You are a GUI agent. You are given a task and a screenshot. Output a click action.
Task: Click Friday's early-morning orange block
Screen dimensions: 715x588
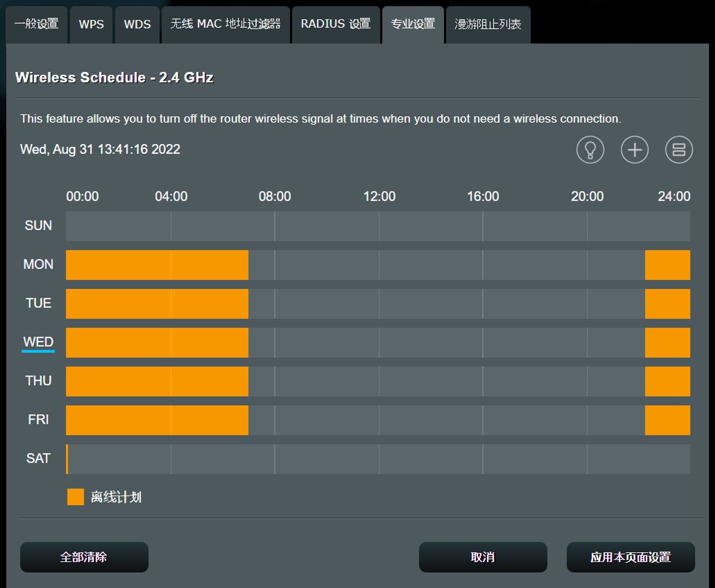(157, 420)
